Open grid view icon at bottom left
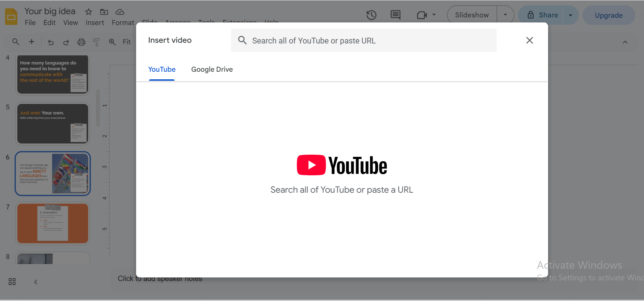644x301 pixels. point(12,282)
